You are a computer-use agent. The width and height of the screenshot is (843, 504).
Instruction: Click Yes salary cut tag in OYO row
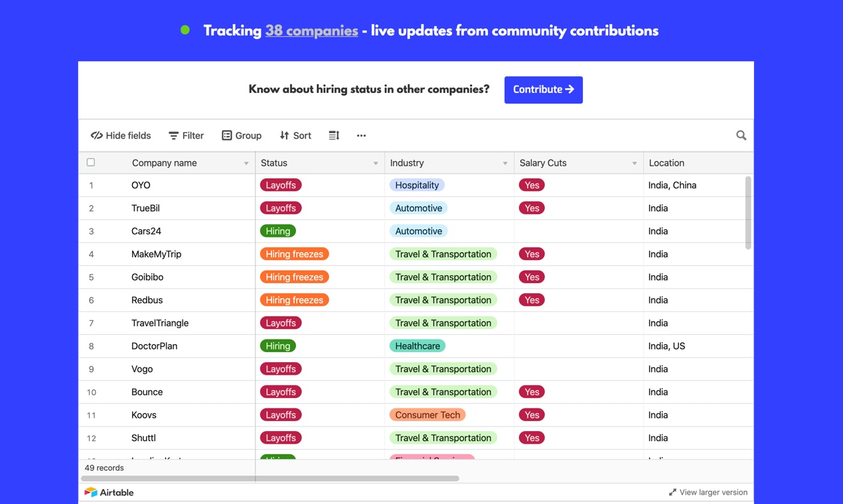coord(532,185)
